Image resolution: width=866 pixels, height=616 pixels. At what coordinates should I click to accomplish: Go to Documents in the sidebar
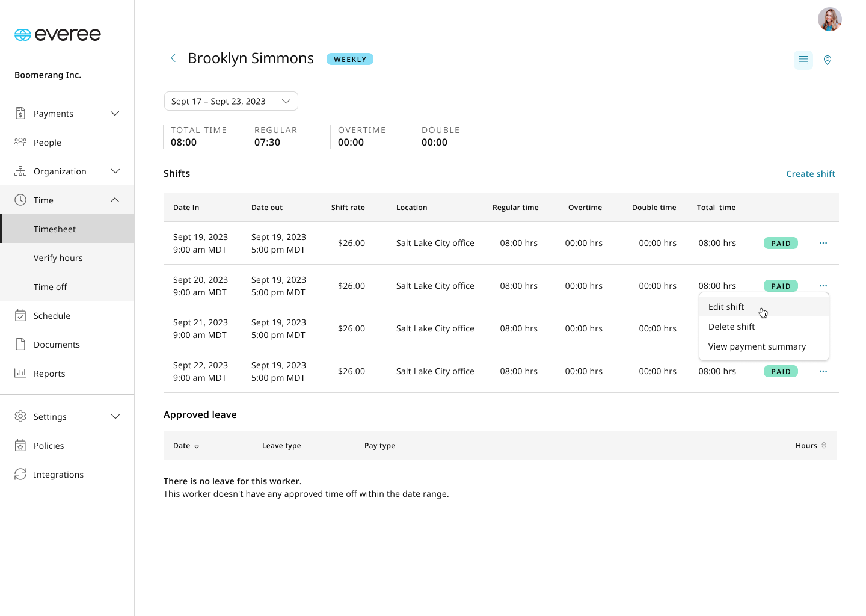point(57,345)
